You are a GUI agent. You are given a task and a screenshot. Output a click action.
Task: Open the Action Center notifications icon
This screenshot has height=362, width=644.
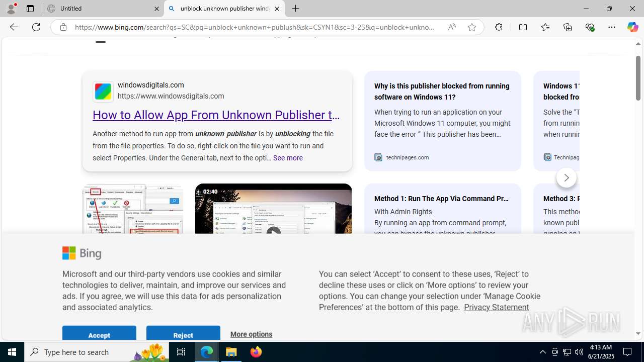click(628, 352)
